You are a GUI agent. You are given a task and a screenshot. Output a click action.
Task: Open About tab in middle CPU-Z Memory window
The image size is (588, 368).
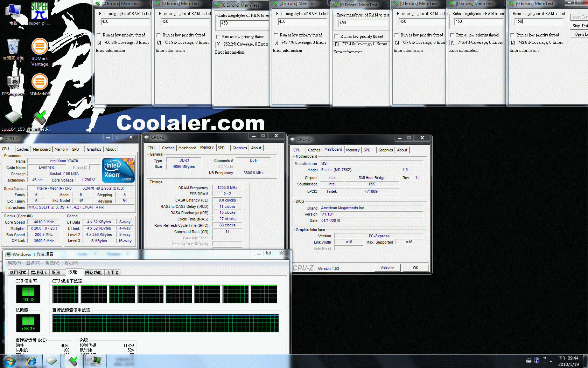tap(256, 148)
